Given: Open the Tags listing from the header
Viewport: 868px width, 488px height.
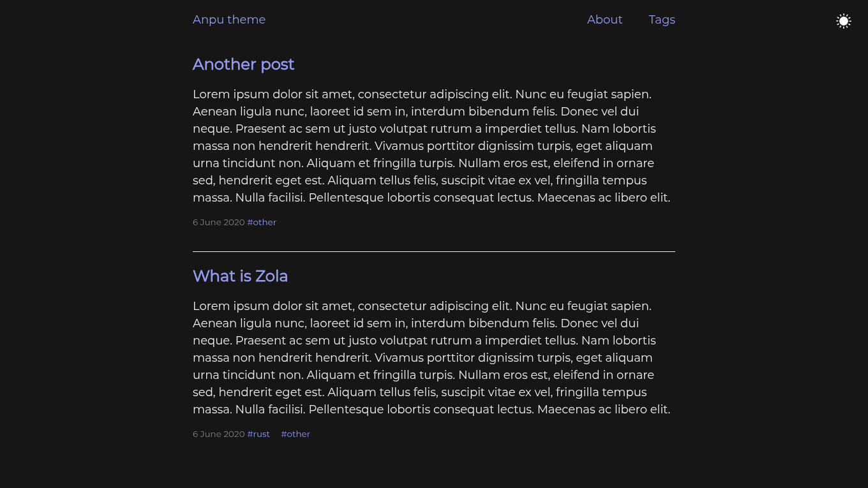Looking at the screenshot, I should tap(662, 20).
